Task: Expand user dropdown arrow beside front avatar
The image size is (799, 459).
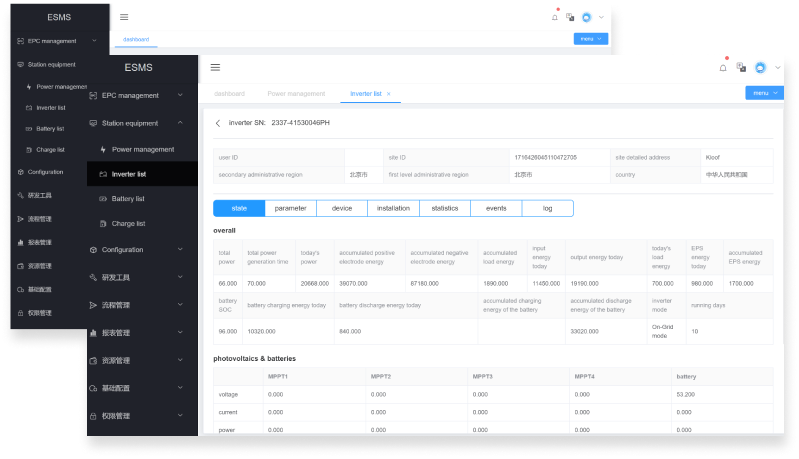Action: [778, 67]
